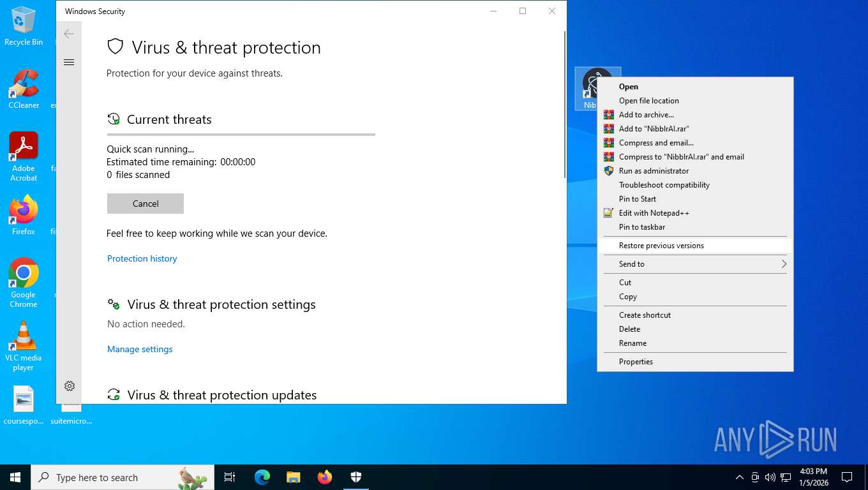The width and height of the screenshot is (868, 490).
Task: Click the quick scan progress bar
Action: (241, 135)
